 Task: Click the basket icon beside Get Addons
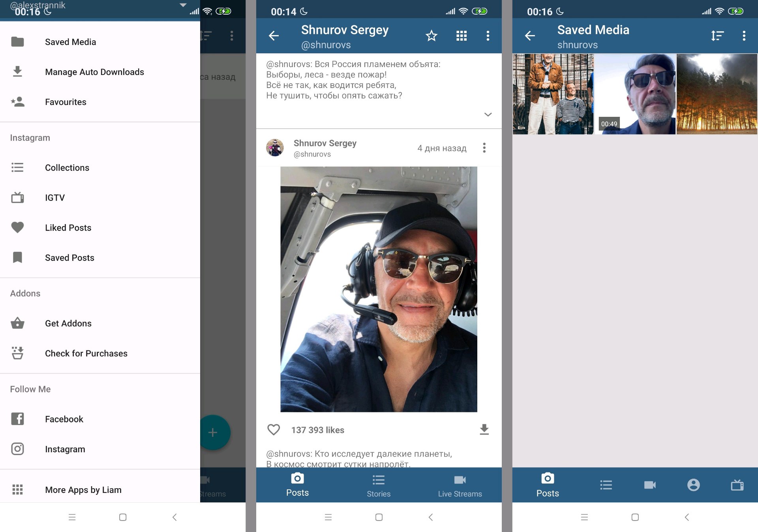(17, 323)
